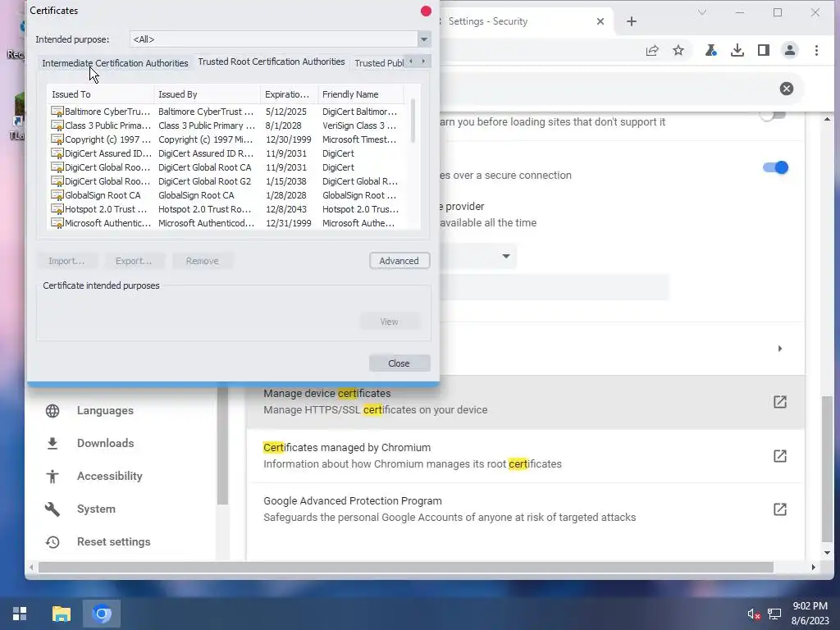Select DigiCert Global Root CA certificate
Screen dimensions: 840x630
click(225, 167)
